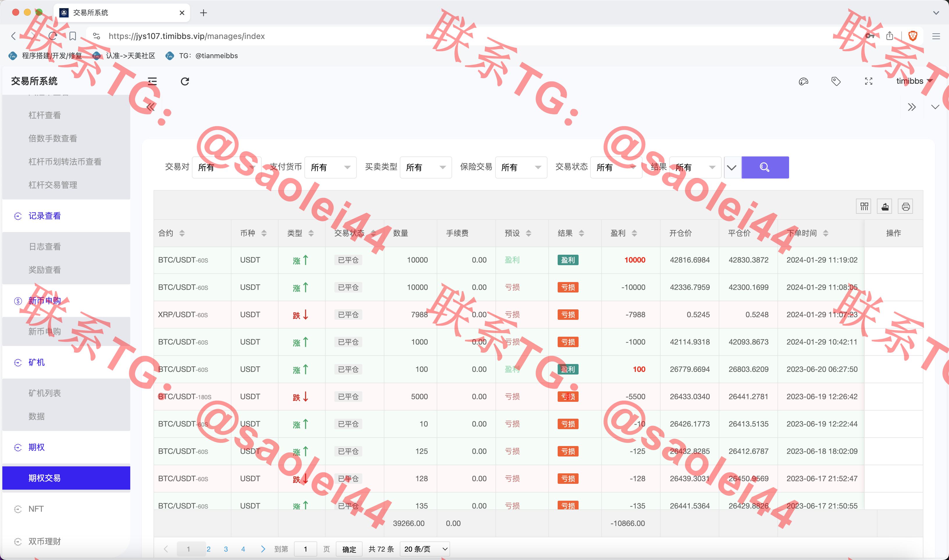Open the theme palette icon

click(x=803, y=81)
